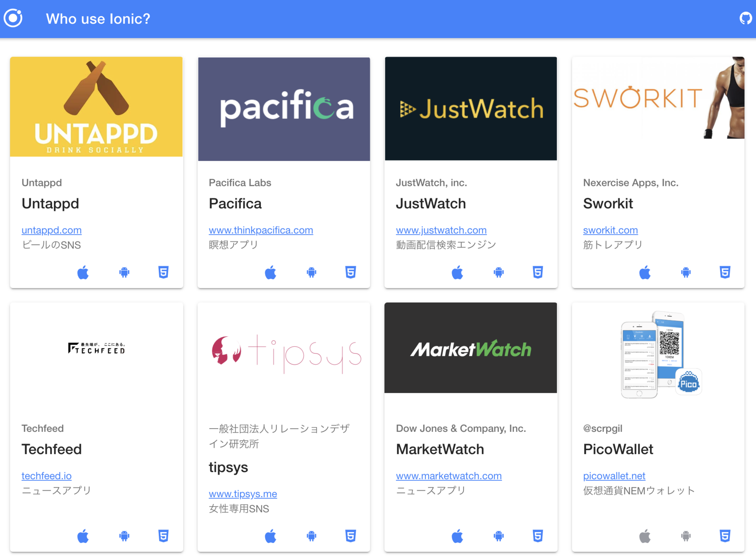Open the untappd.com link
This screenshot has height=559, width=756.
51,230
